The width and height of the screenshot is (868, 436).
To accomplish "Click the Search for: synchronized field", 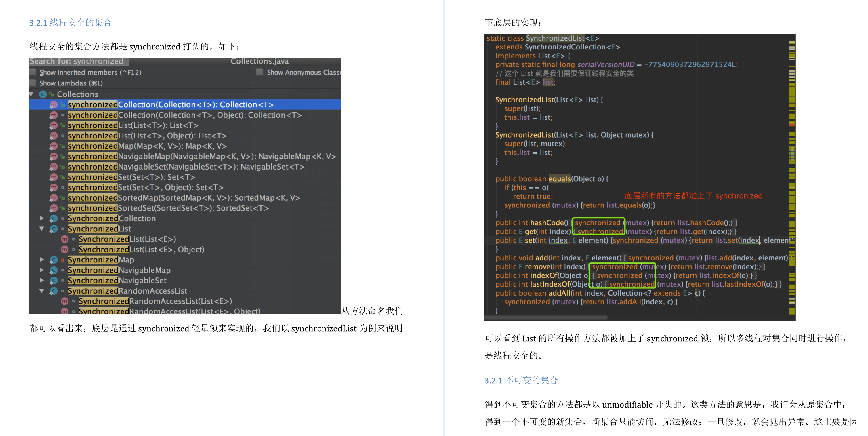I will coord(79,61).
